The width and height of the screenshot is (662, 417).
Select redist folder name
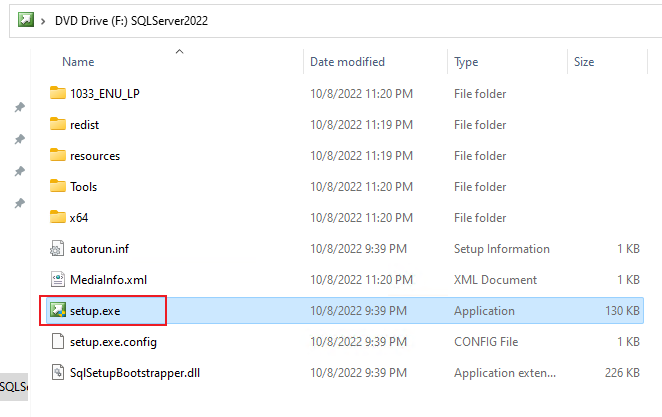[x=84, y=125]
